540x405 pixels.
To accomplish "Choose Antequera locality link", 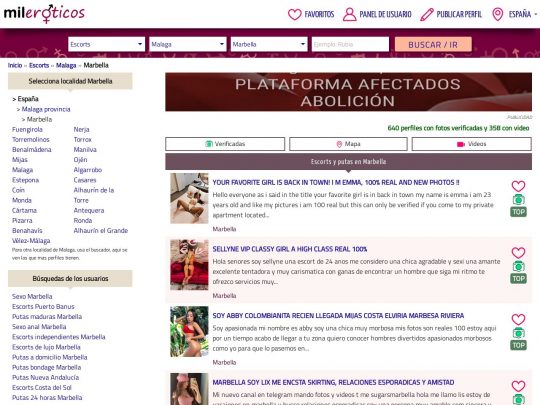I will click(x=89, y=210).
